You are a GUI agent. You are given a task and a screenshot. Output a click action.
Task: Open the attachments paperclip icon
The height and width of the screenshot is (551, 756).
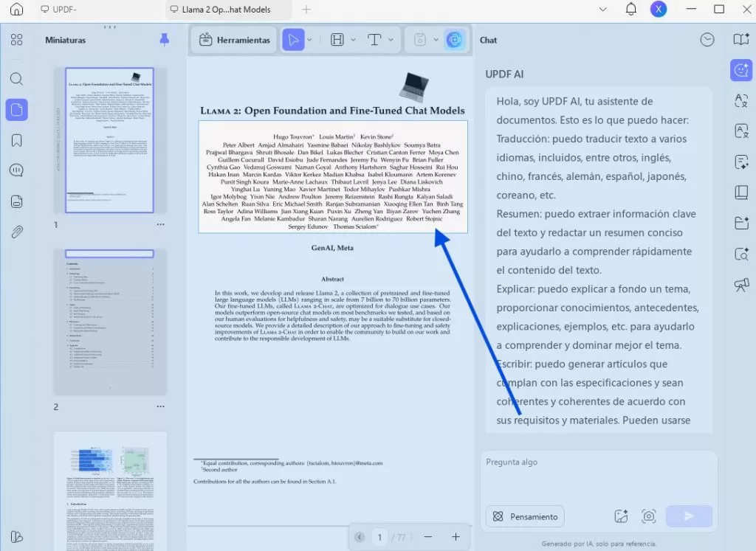[x=16, y=232]
